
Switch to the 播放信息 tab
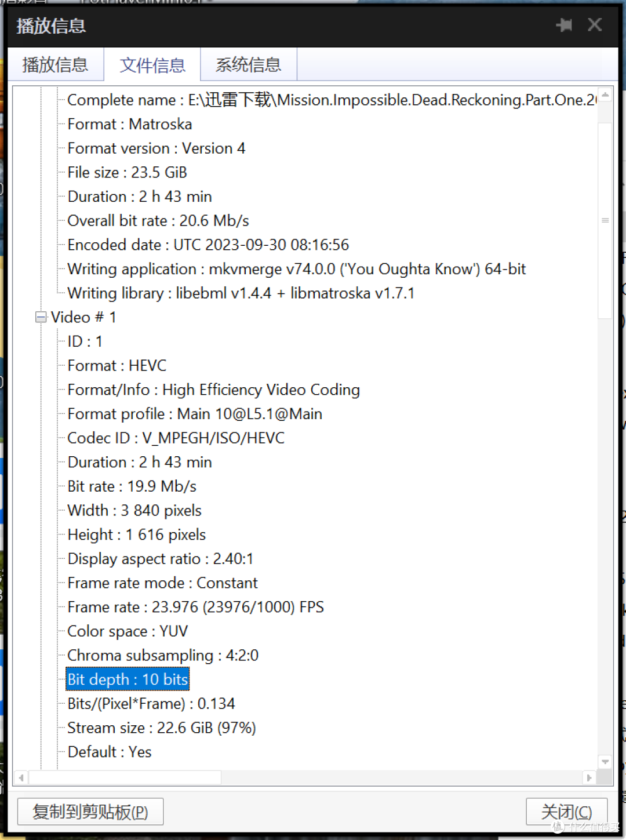[x=56, y=64]
